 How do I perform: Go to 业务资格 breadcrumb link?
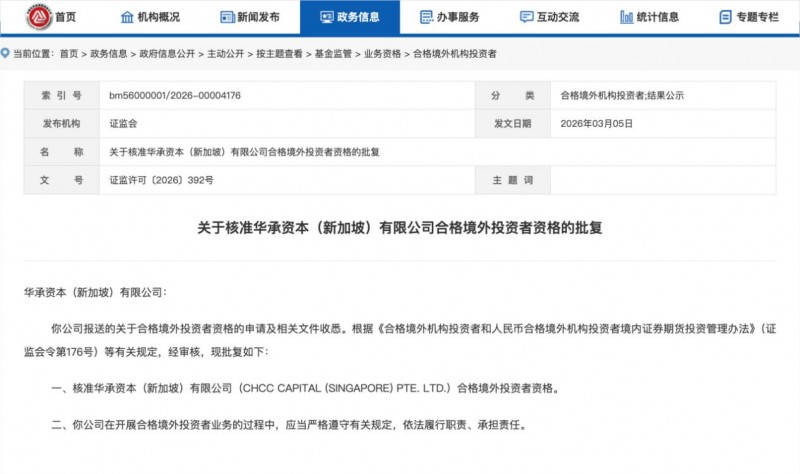pyautogui.click(x=382, y=54)
